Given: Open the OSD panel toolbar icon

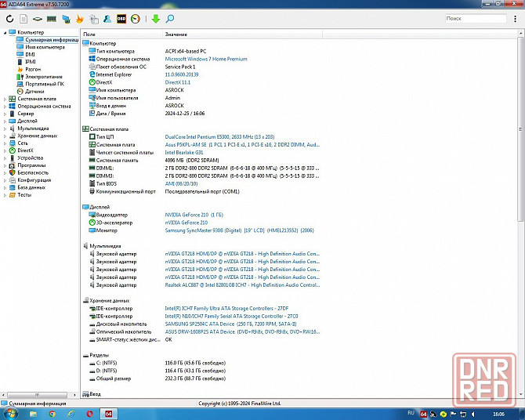Looking at the screenshot, I should [x=121, y=19].
